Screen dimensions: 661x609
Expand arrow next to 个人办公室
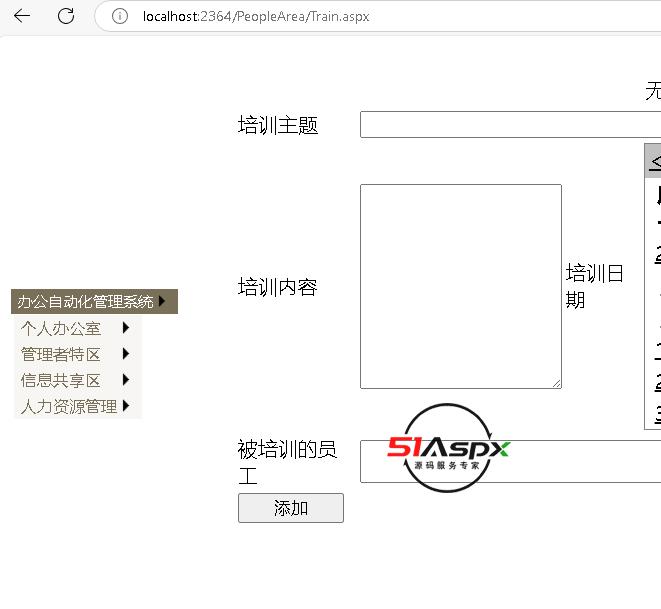(x=126, y=327)
